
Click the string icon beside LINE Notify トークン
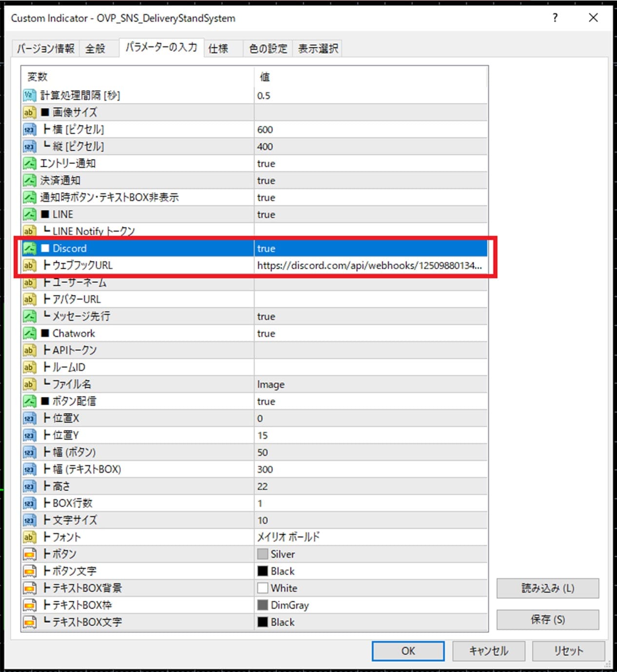tap(29, 231)
